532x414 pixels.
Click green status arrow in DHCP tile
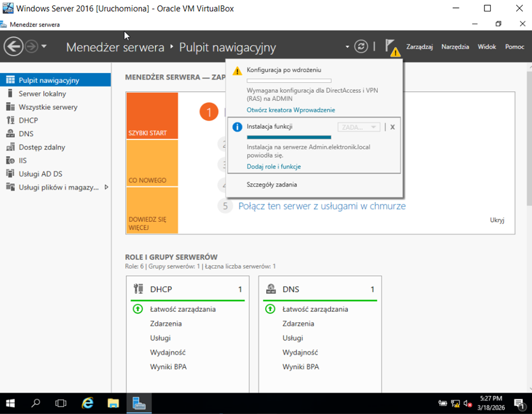(138, 309)
